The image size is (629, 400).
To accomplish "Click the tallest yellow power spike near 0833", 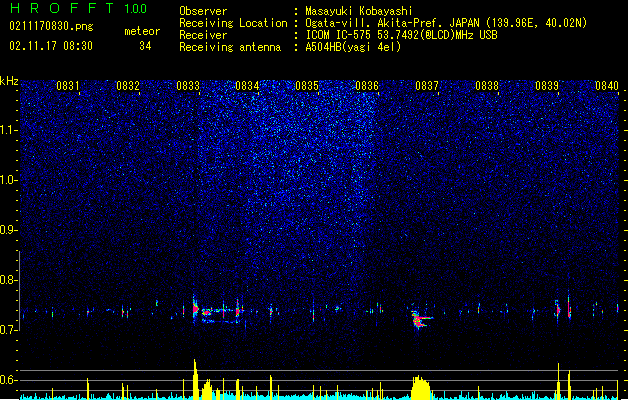I will 195,379.
